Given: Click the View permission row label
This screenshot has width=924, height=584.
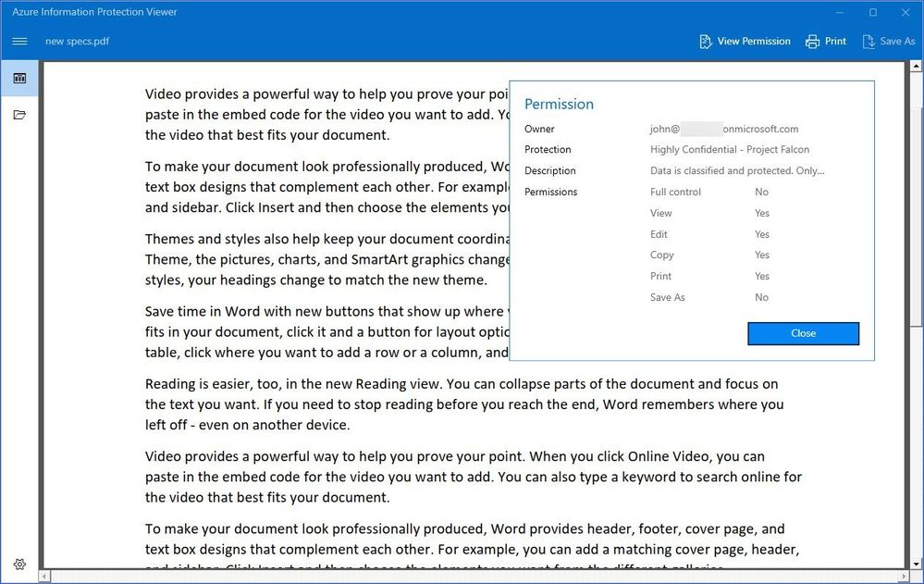Looking at the screenshot, I should 660,213.
